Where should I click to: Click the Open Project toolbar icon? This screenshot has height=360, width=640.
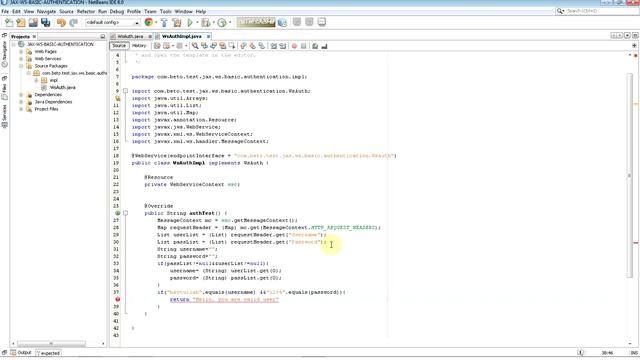pyautogui.click(x=33, y=22)
